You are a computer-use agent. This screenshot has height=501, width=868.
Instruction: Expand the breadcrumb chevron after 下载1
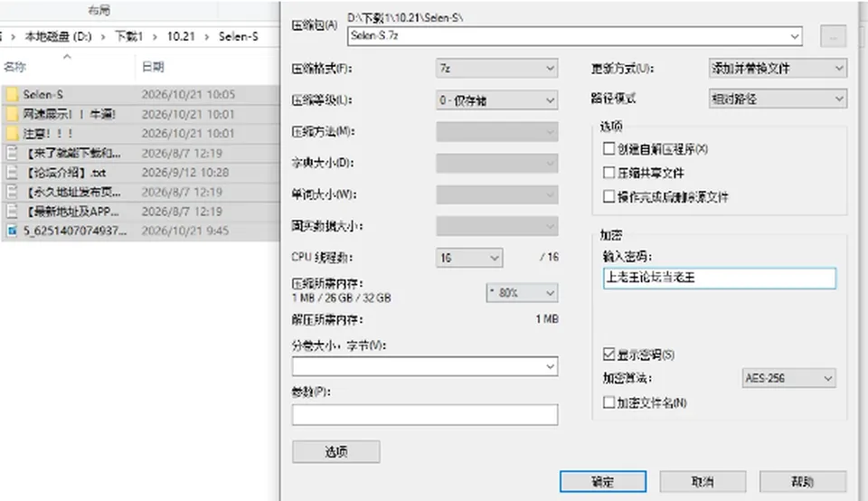pos(155,37)
